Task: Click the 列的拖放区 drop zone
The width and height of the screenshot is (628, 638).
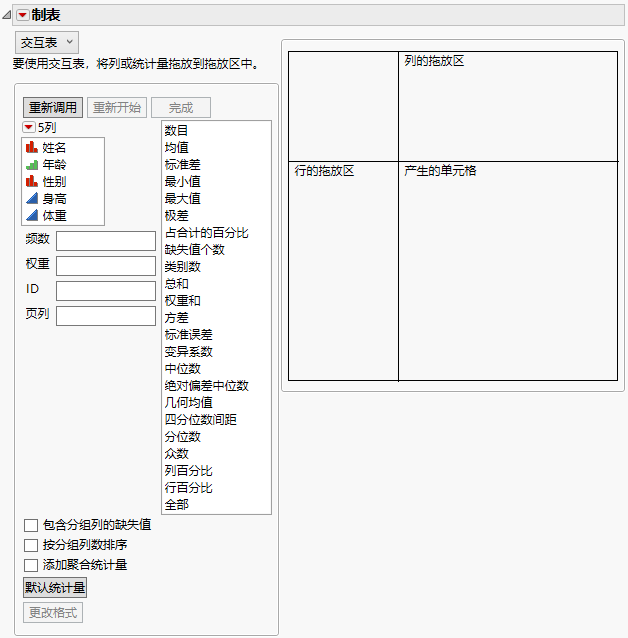Action: coord(508,107)
